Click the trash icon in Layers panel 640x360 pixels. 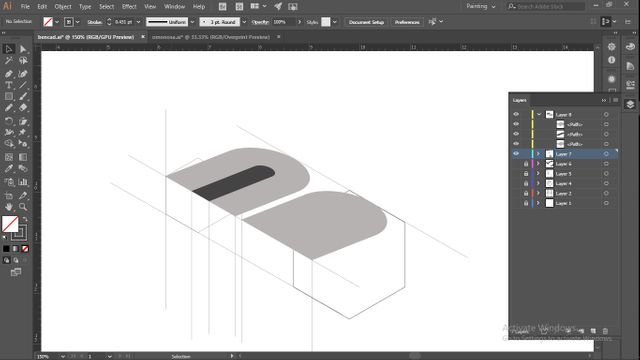(x=605, y=331)
